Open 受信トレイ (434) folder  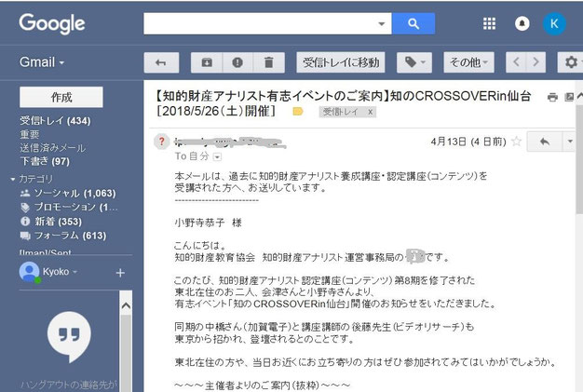point(55,121)
